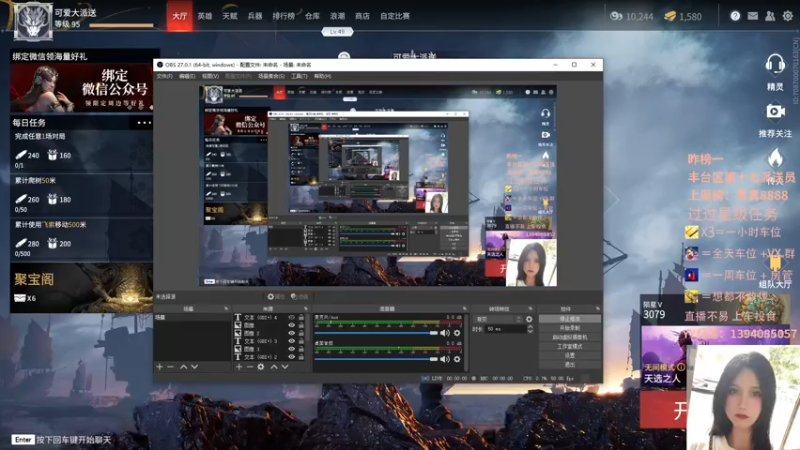Click the 推荐关注 camera icon

[x=775, y=111]
